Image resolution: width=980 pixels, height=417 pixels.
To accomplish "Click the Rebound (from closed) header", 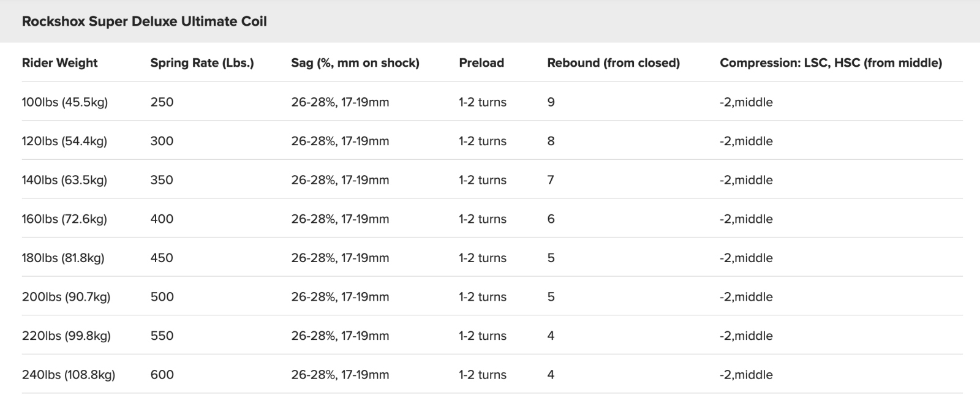I will (613, 62).
